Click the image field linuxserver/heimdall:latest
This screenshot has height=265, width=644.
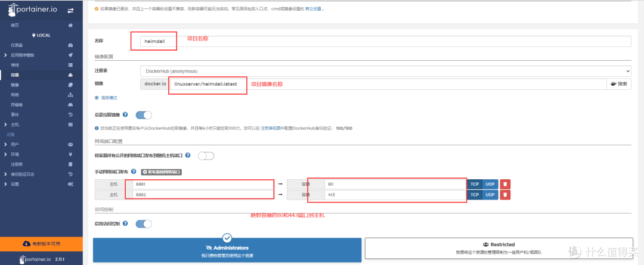tap(388, 84)
